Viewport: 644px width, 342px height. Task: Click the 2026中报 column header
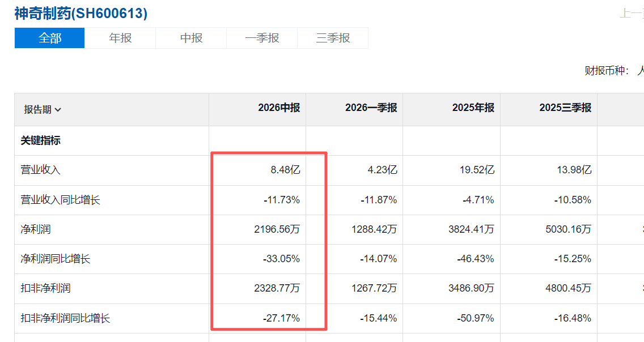[x=279, y=108]
